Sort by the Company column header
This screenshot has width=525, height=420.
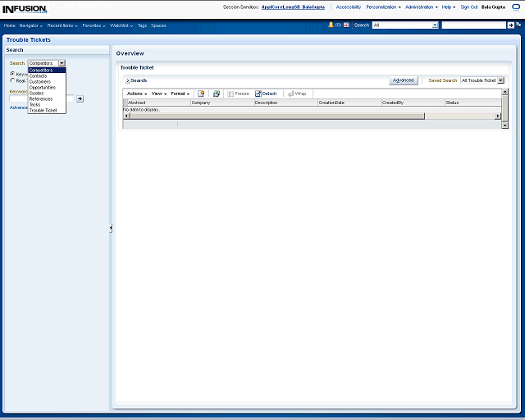(222, 103)
